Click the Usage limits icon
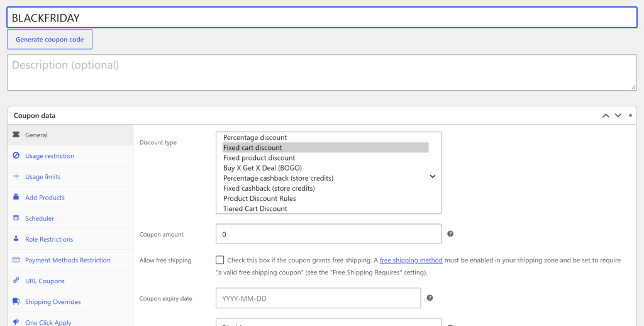This screenshot has height=326, width=644. tap(16, 176)
